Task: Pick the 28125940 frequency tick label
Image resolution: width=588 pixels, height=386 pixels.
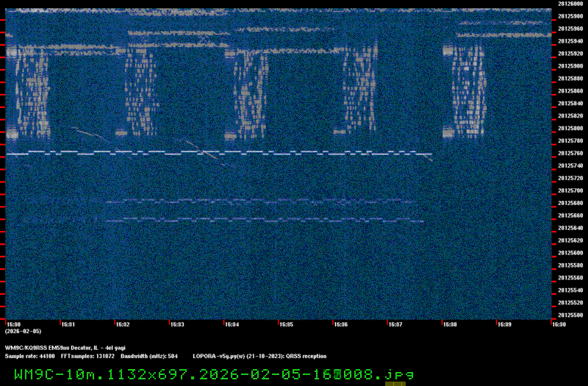Action: (x=570, y=41)
